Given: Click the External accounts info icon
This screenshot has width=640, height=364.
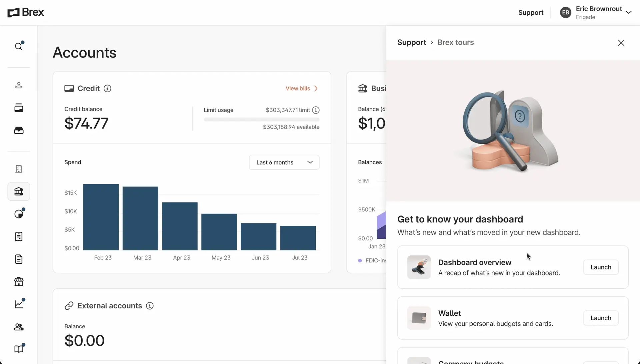Looking at the screenshot, I should [x=150, y=306].
